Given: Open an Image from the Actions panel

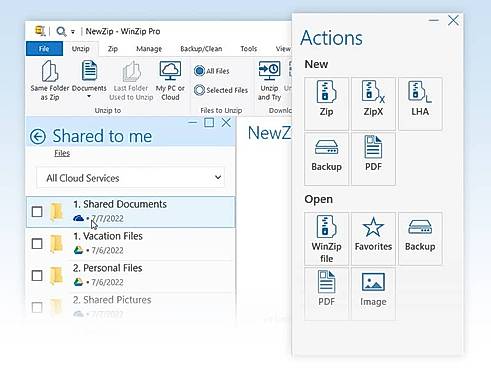Looking at the screenshot, I should [373, 294].
